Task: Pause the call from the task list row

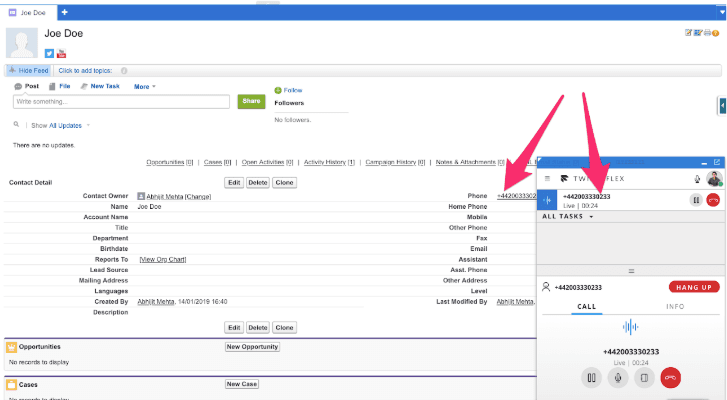Action: pos(696,200)
